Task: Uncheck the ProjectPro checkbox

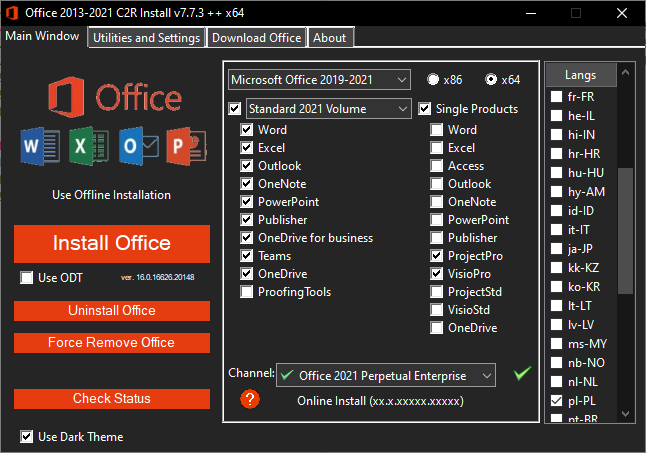Action: click(x=437, y=256)
